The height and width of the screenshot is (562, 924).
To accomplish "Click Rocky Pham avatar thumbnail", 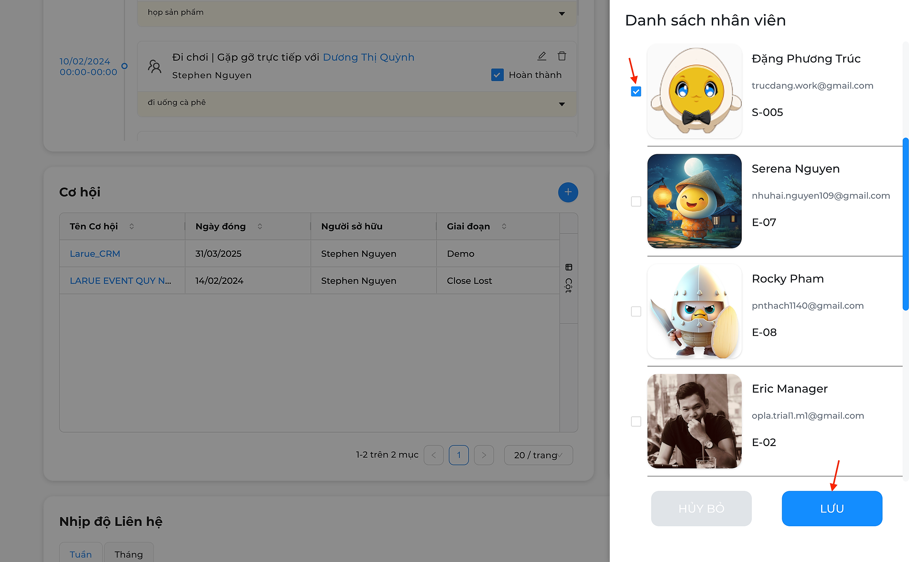I will pos(694,311).
